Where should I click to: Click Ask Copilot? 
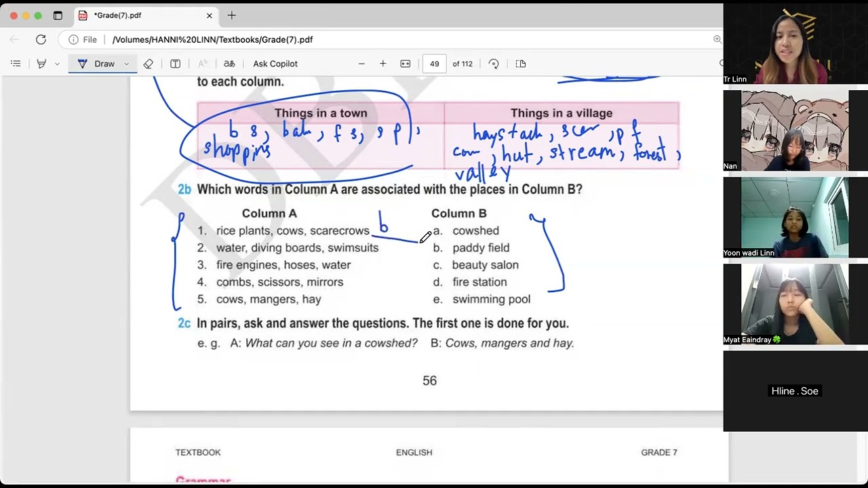(275, 64)
